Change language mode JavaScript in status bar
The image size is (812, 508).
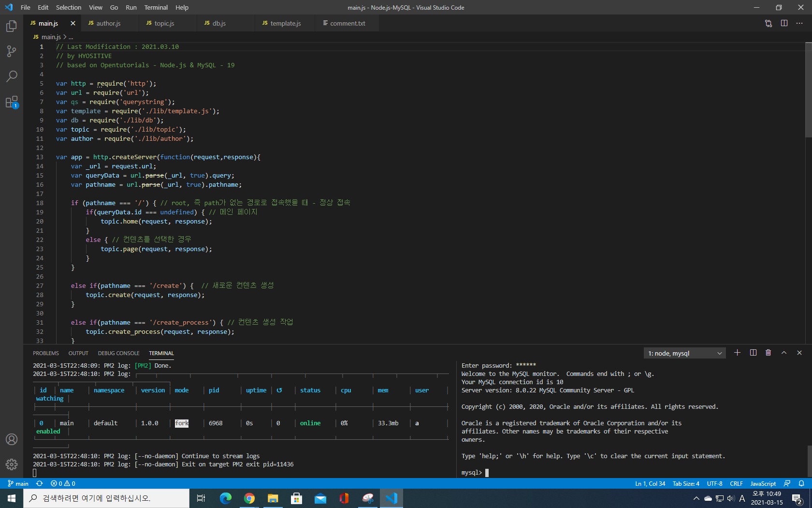point(763,483)
